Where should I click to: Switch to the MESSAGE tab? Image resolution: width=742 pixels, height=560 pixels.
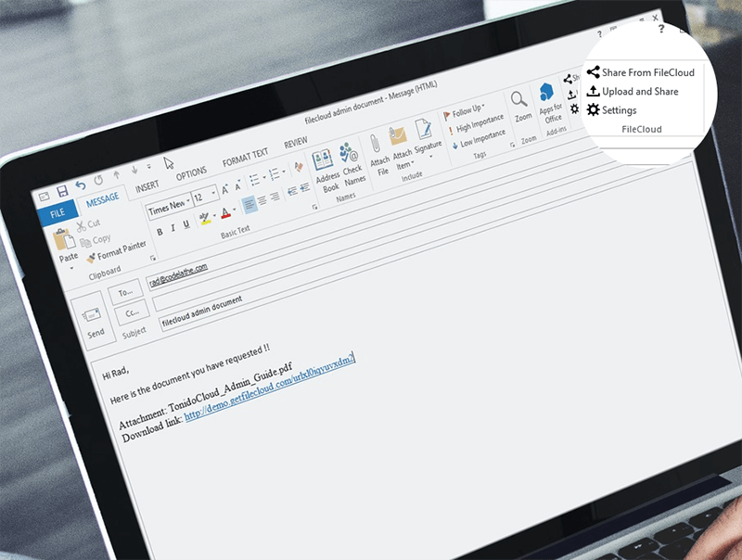pyautogui.click(x=103, y=199)
